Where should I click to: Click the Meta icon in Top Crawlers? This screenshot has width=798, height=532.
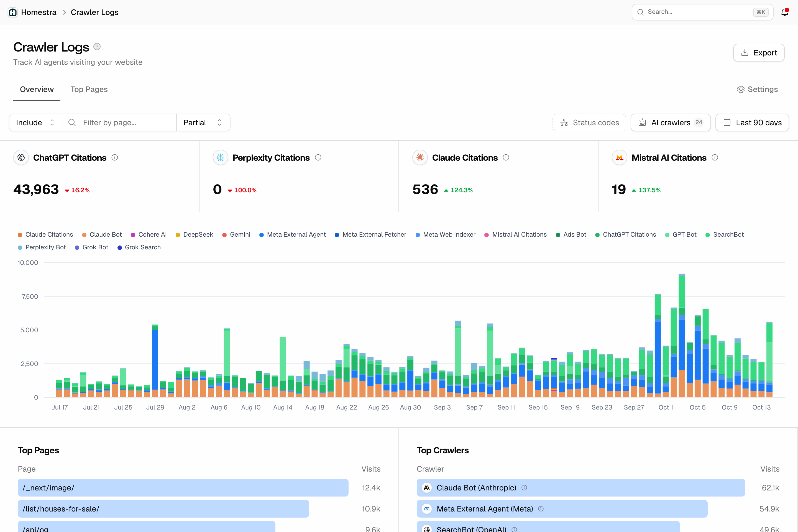point(427,509)
